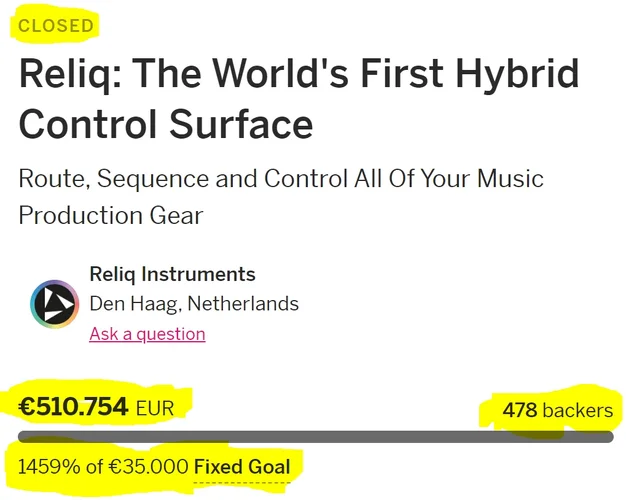Click the headline's first line starting "Reliq:"
The image size is (626, 500).
point(298,75)
